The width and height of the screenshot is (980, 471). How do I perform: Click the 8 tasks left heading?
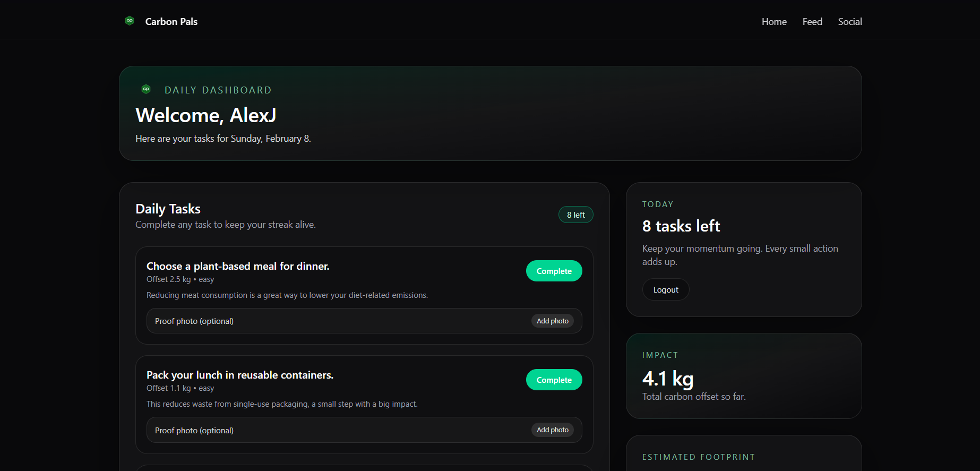point(681,226)
